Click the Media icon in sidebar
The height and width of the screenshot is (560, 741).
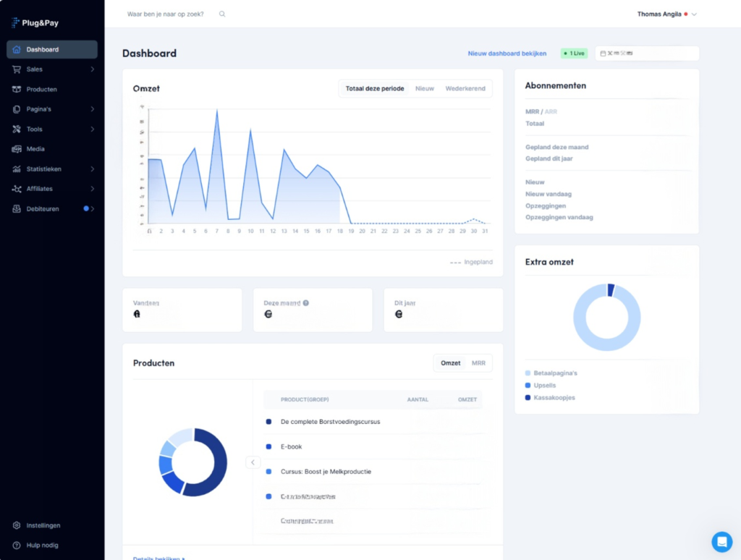pyautogui.click(x=17, y=149)
